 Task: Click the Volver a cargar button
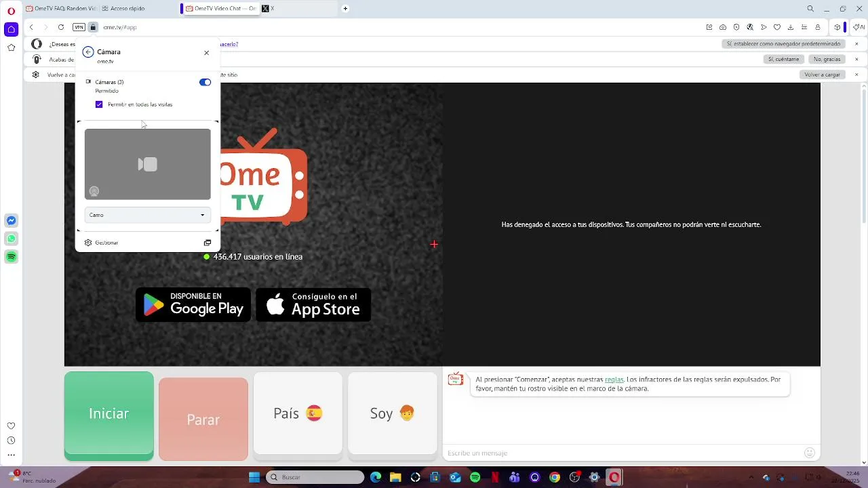[x=822, y=75]
